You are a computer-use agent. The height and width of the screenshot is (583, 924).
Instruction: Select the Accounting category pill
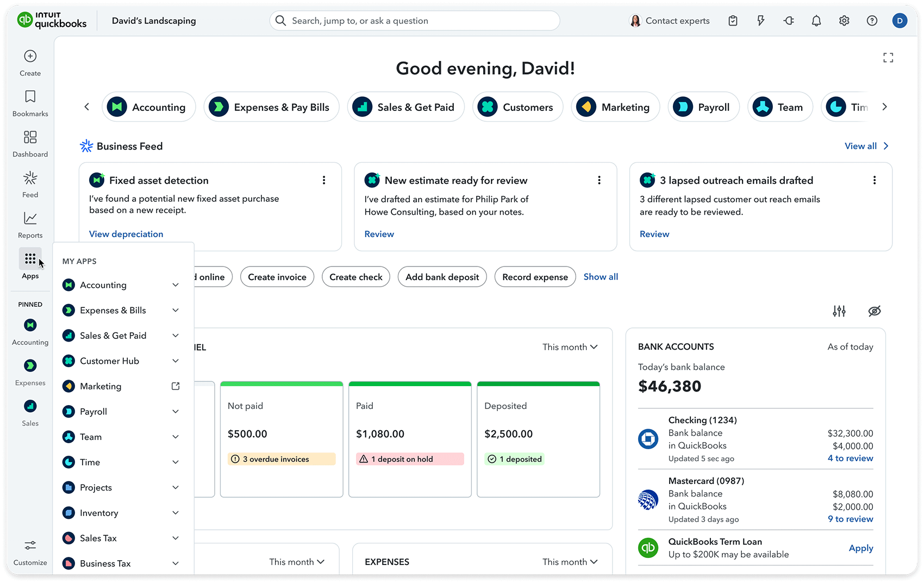pyautogui.click(x=148, y=107)
